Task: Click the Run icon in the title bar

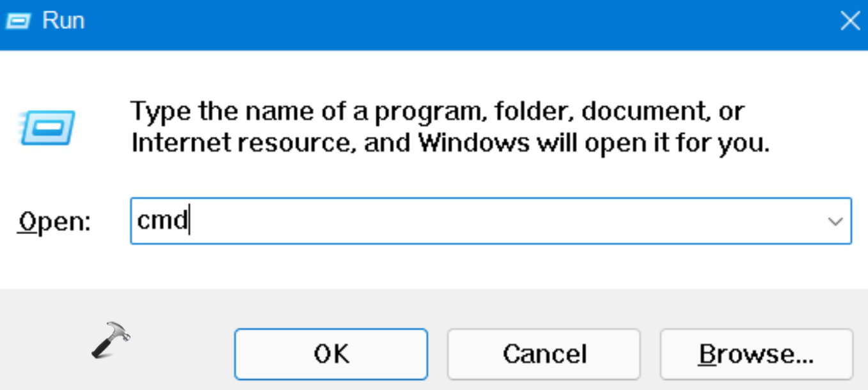Action: click(x=18, y=20)
